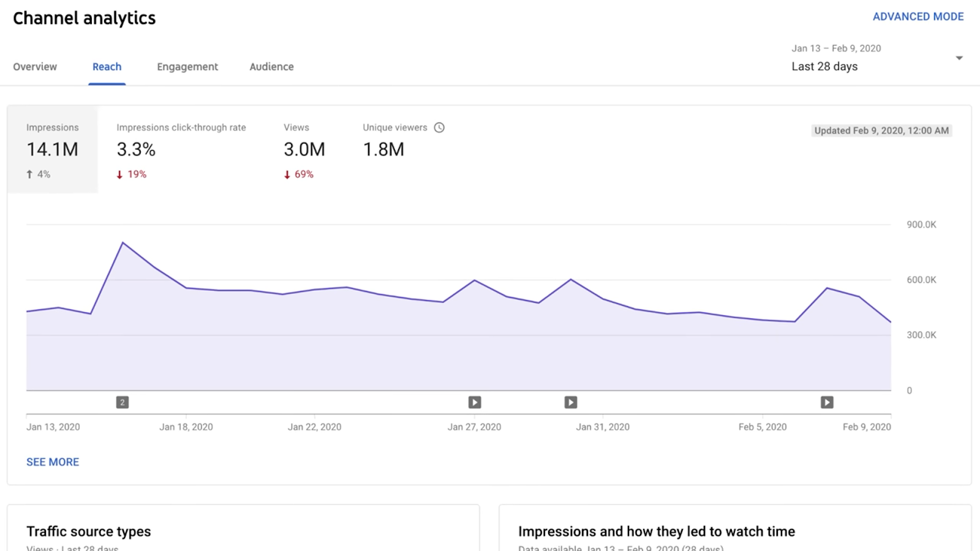Click the Jan 18, 2020 axis date

186,427
